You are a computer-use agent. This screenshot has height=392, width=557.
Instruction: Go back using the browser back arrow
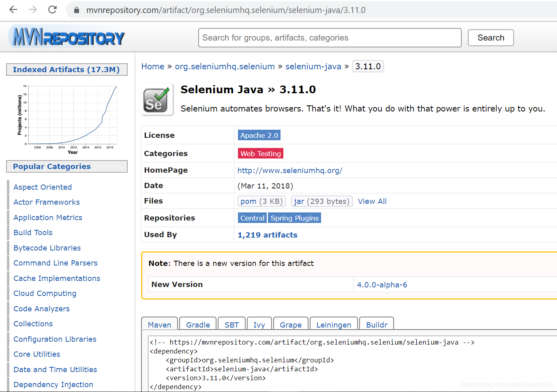click(x=13, y=9)
